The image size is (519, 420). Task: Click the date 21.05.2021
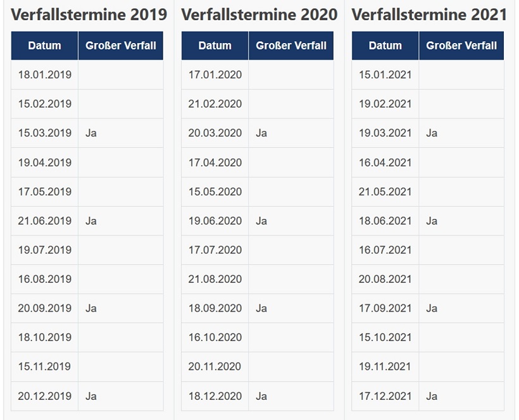point(385,192)
